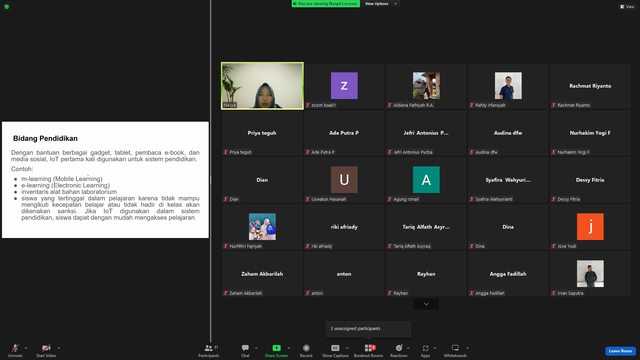Select Nurfithri Fajriyah photo tile
The height and width of the screenshot is (360, 640).
(262, 227)
